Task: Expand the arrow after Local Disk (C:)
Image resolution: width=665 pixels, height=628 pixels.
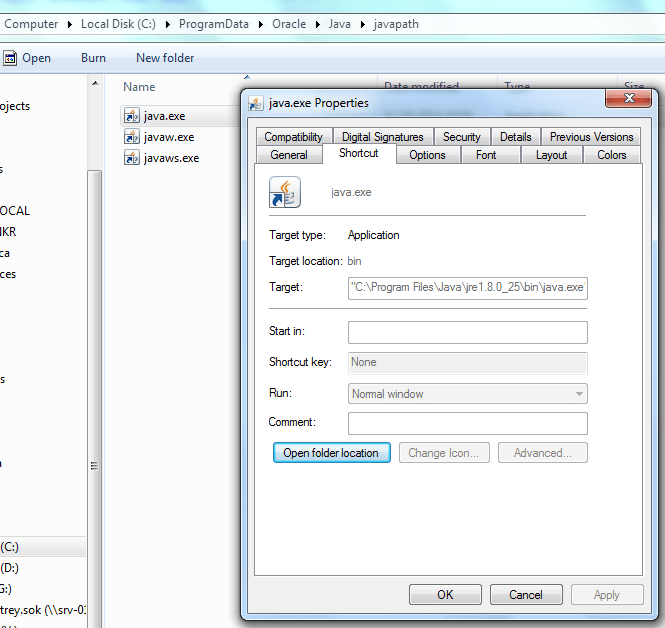Action: (x=168, y=25)
